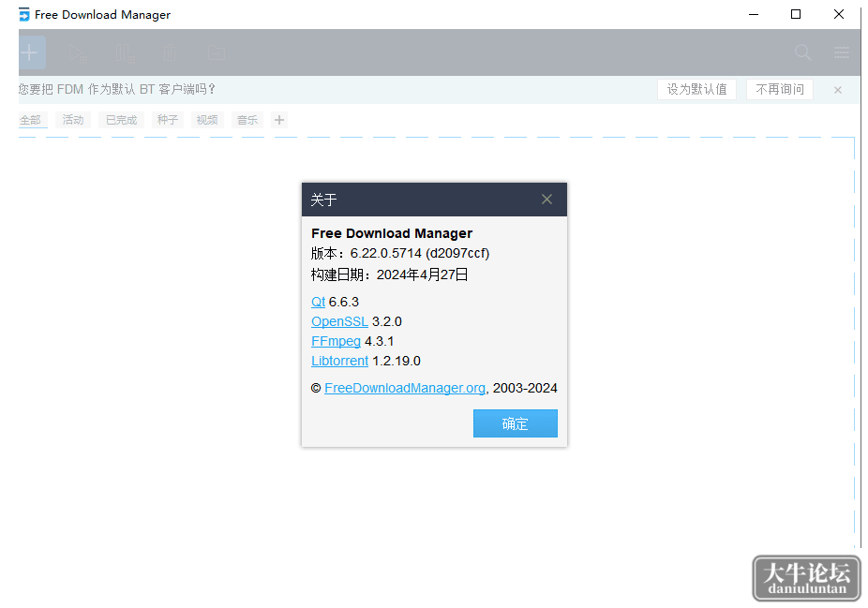Open the hamburger main menu icon
Screen dimensions: 868x608
(842, 52)
